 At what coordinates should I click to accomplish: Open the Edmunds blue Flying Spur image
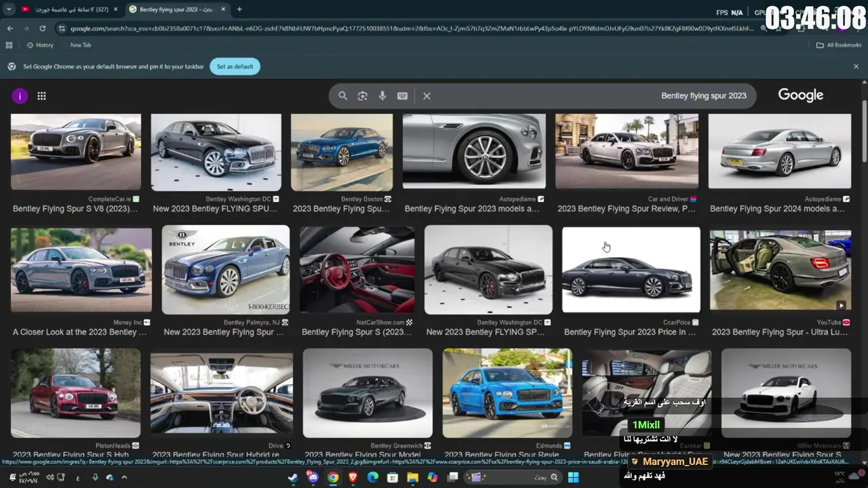click(x=507, y=392)
